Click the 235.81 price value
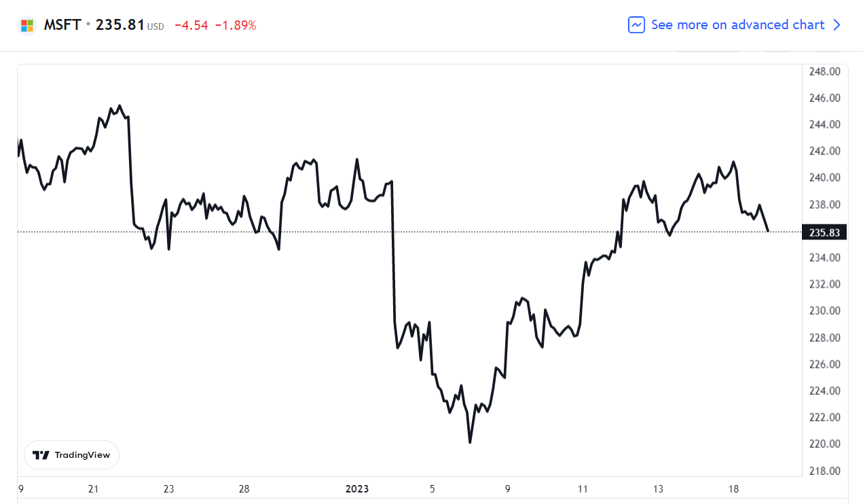The width and height of the screenshot is (863, 504). point(120,25)
